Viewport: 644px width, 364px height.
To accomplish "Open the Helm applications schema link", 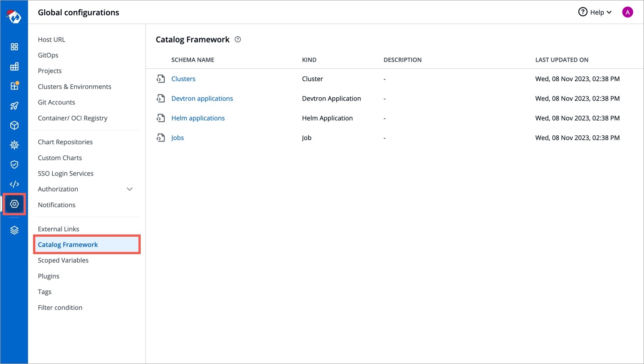I will [x=198, y=118].
